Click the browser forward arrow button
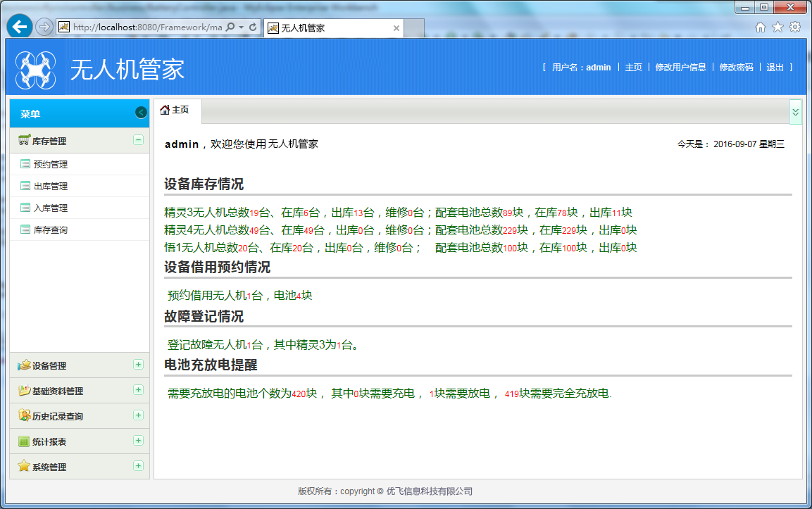Image resolution: width=812 pixels, height=509 pixels. [x=44, y=27]
